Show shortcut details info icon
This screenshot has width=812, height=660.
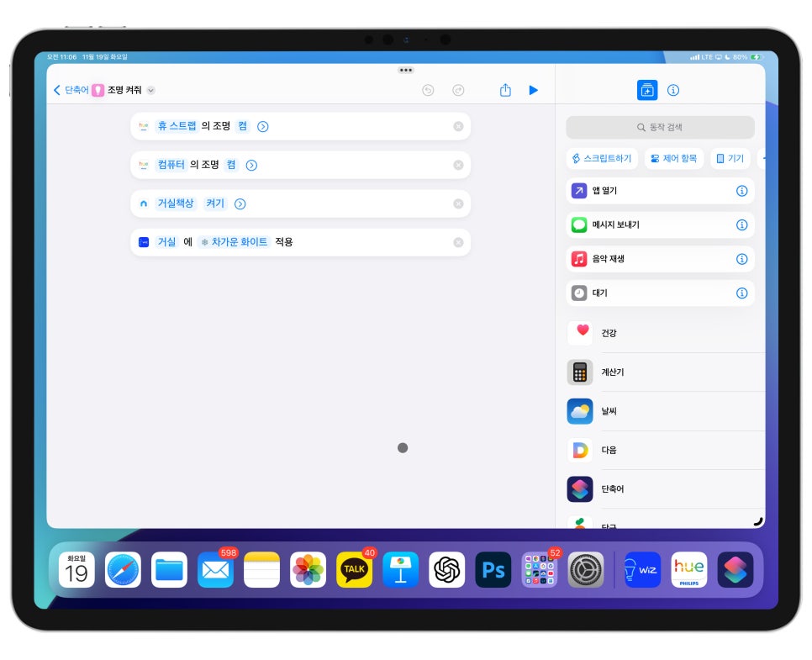(x=673, y=90)
